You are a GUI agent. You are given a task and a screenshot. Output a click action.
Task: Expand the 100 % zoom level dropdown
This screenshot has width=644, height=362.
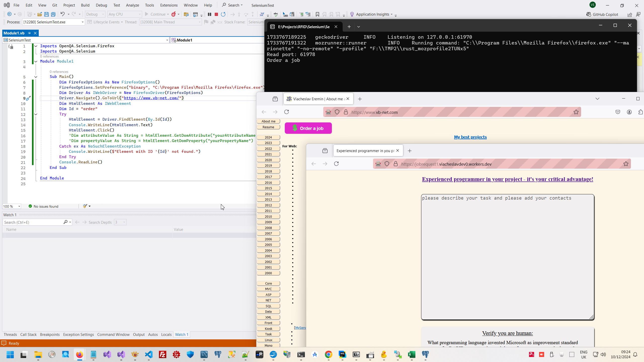(x=19, y=206)
